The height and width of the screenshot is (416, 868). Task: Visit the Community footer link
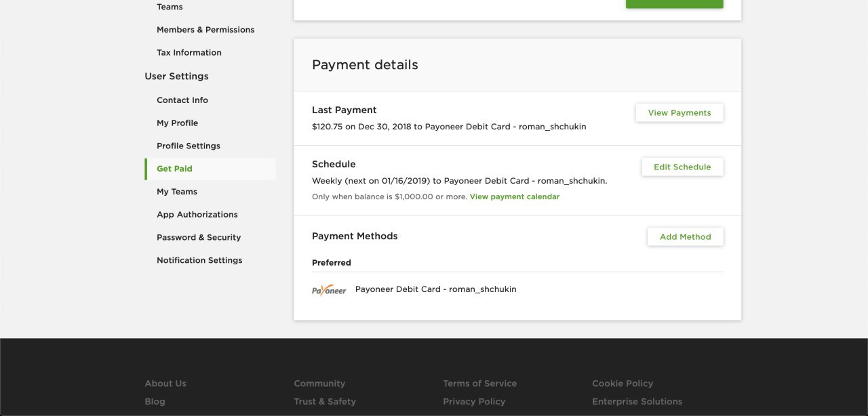[319, 383]
